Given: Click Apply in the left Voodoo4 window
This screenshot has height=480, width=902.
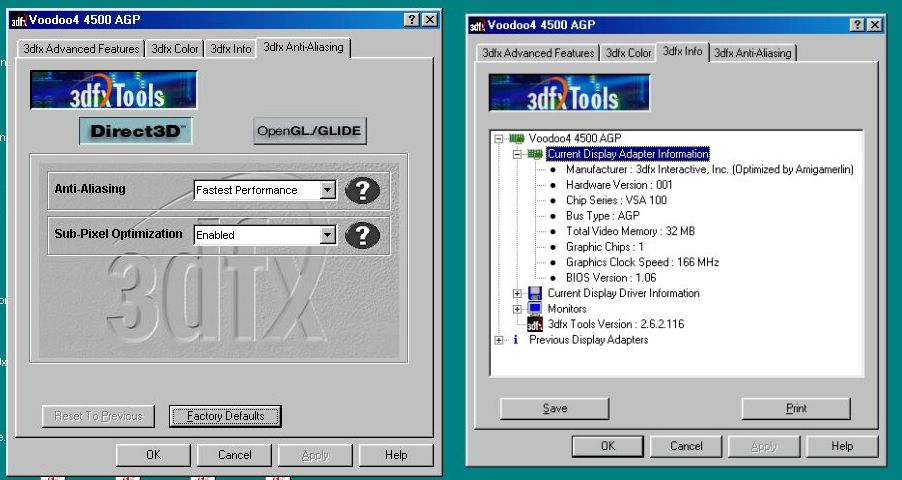Looking at the screenshot, I should pos(315,455).
